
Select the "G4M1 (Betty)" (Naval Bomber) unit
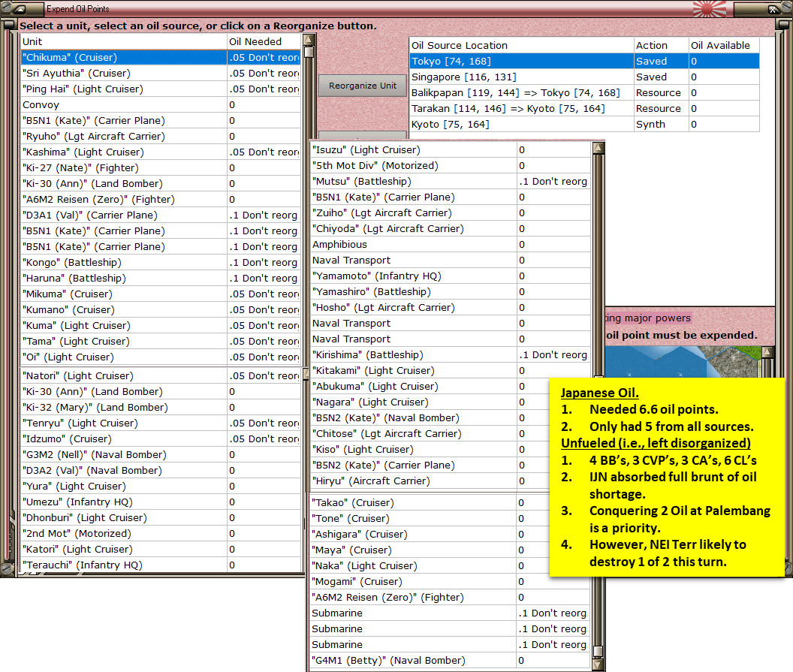click(x=450, y=661)
